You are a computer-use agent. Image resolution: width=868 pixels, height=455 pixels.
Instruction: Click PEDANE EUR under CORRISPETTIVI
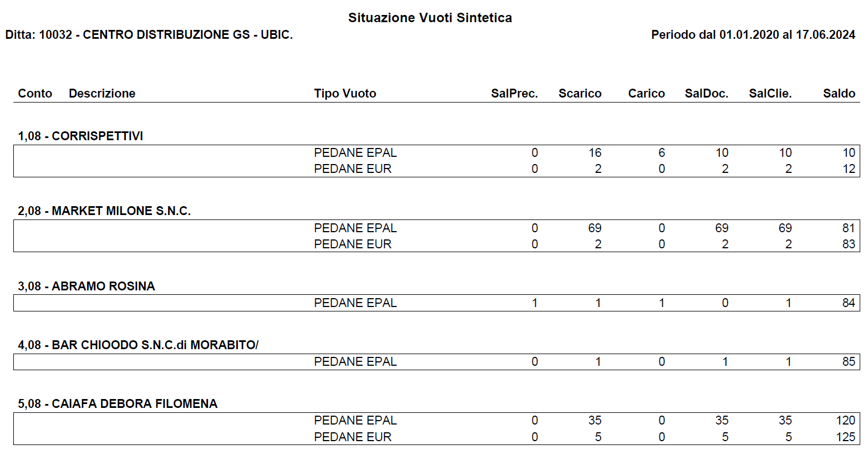tap(352, 168)
